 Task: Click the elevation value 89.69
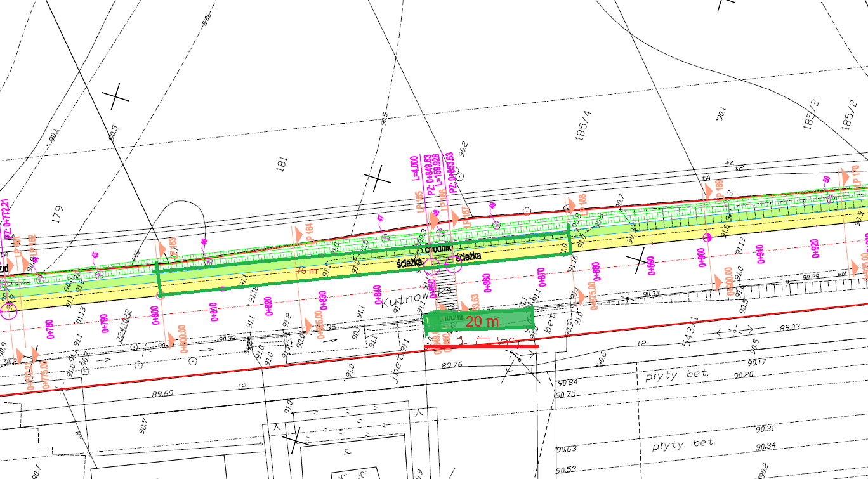click(163, 393)
